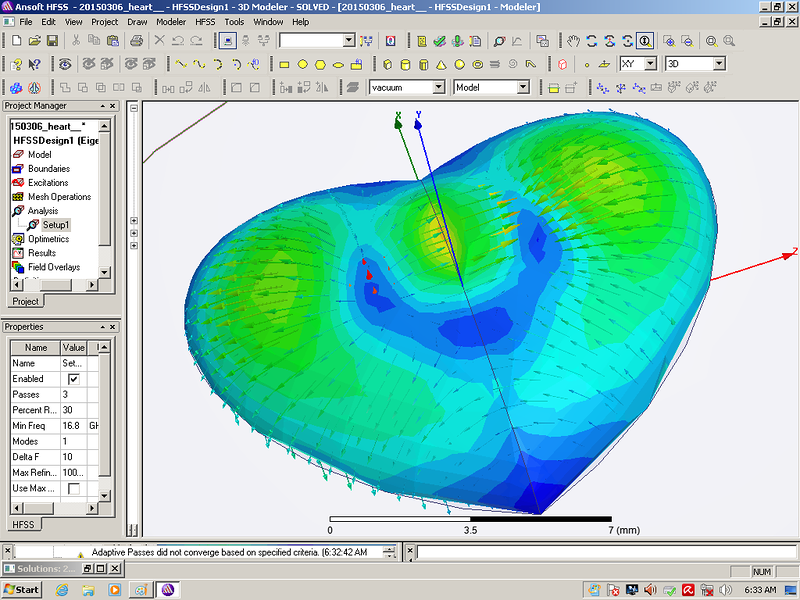Toggle the Use Max checkbox in Properties

[73, 488]
